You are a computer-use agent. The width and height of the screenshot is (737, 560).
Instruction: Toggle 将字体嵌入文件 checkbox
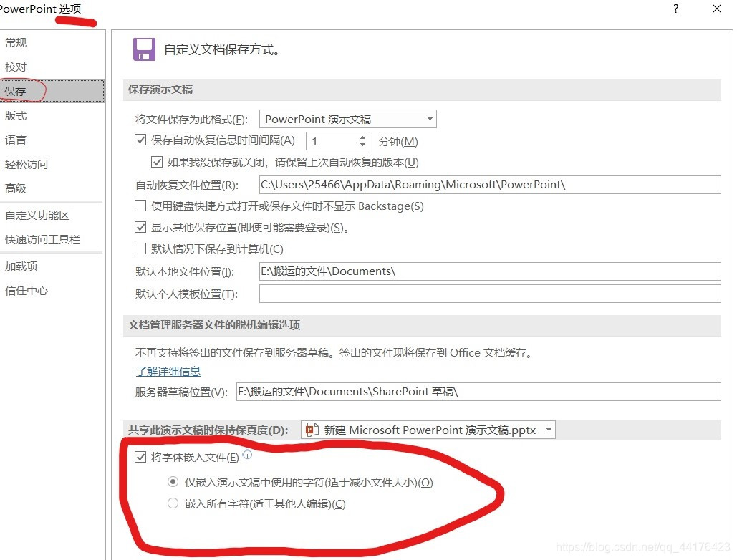tap(140, 457)
